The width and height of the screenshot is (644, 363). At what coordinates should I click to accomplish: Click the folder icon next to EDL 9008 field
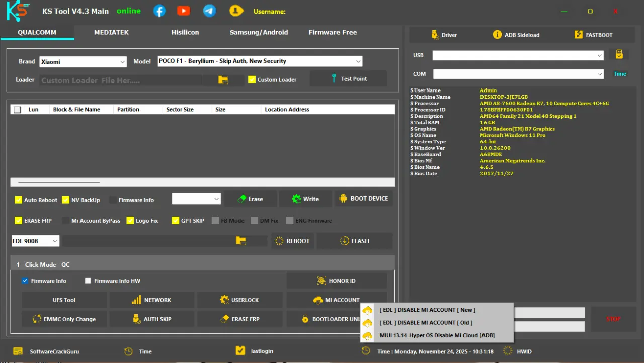click(241, 241)
